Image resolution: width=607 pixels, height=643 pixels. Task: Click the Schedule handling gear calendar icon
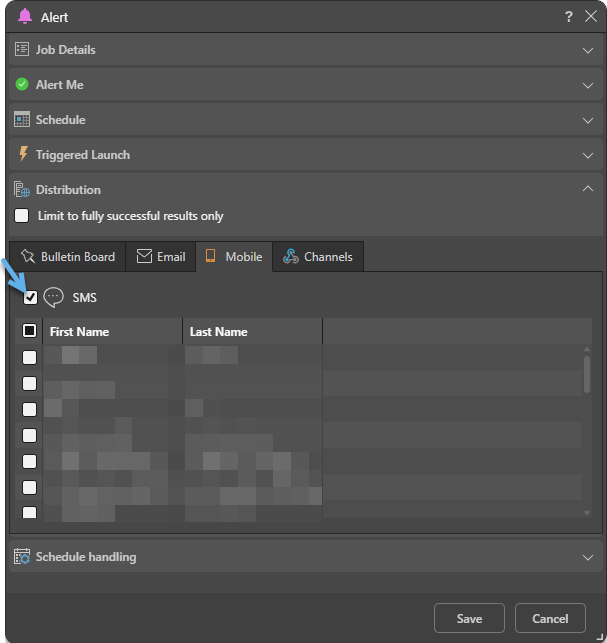click(x=22, y=557)
